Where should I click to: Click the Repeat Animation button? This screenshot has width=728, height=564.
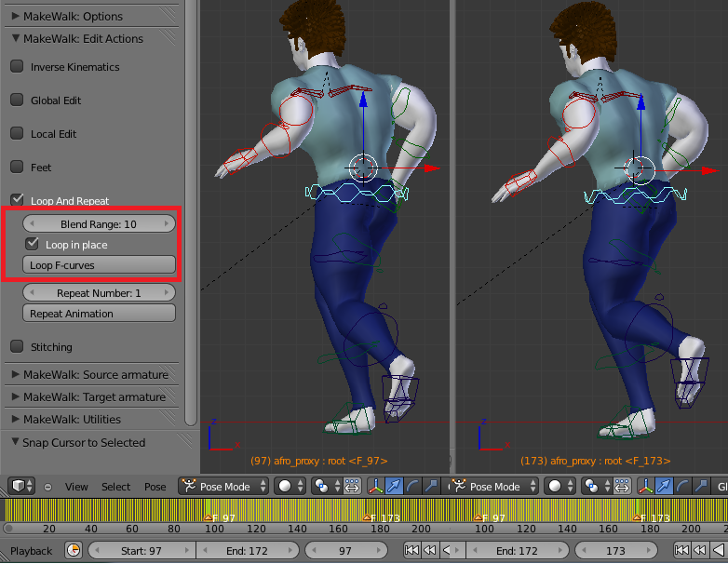tap(99, 314)
